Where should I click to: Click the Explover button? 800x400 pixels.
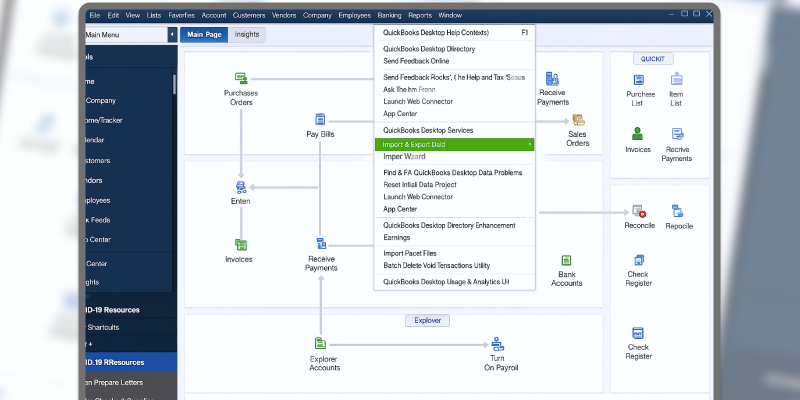click(428, 320)
